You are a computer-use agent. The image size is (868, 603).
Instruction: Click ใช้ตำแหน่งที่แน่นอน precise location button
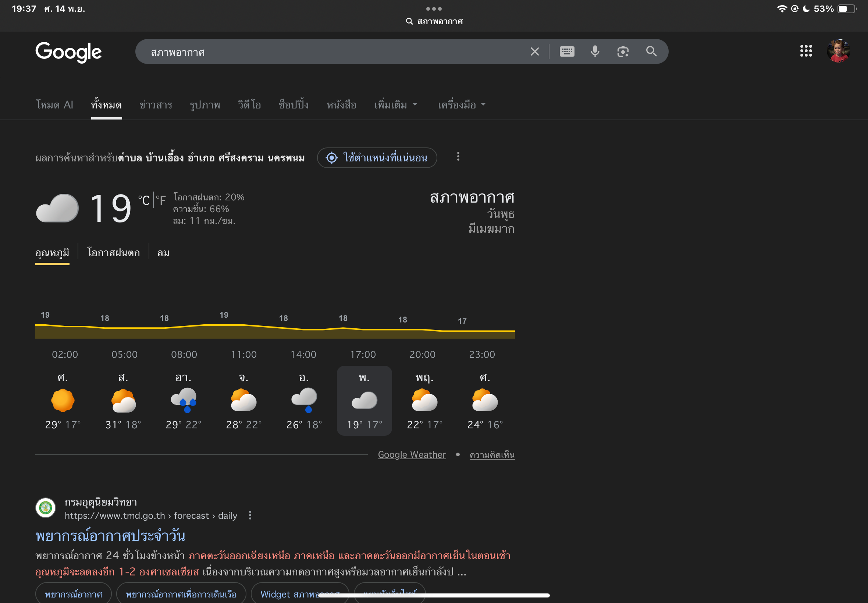click(x=377, y=158)
